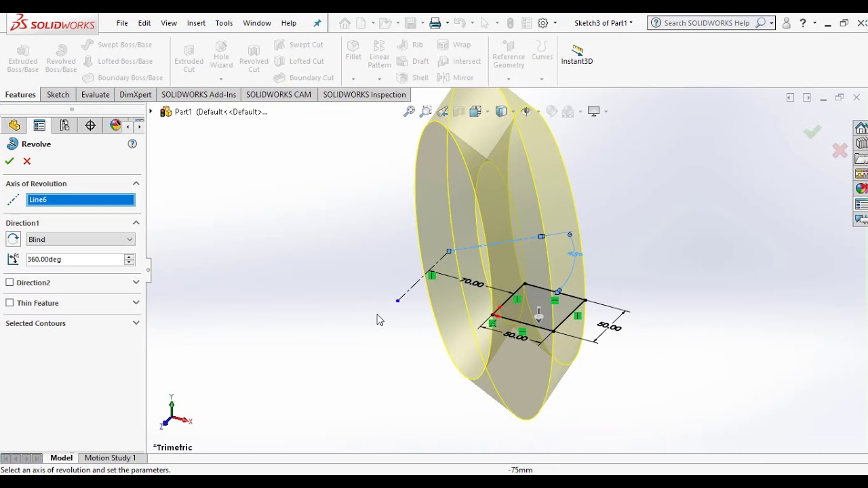Click the Model tab at bottom
The image size is (868, 488).
(x=61, y=458)
